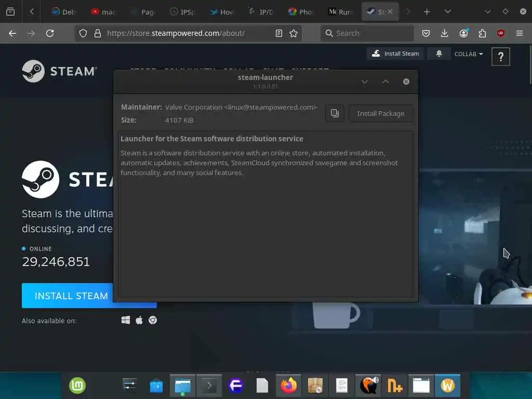Open the Pocket save icon
Image resolution: width=532 pixels, height=399 pixels.
(426, 33)
